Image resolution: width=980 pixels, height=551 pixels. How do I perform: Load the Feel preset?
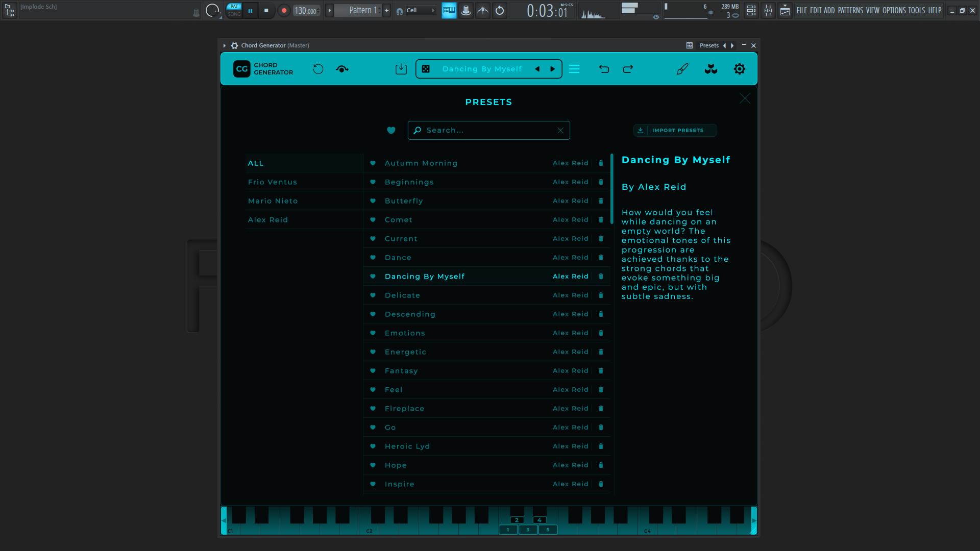(x=486, y=390)
